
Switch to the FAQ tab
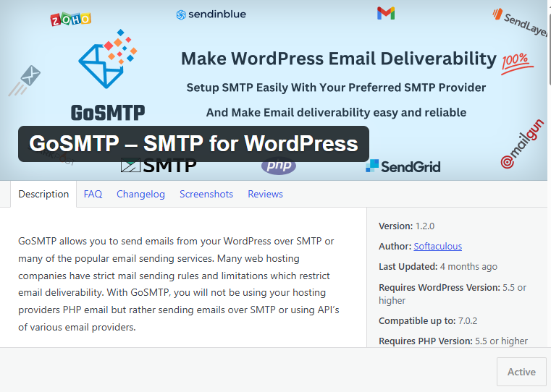[93, 194]
